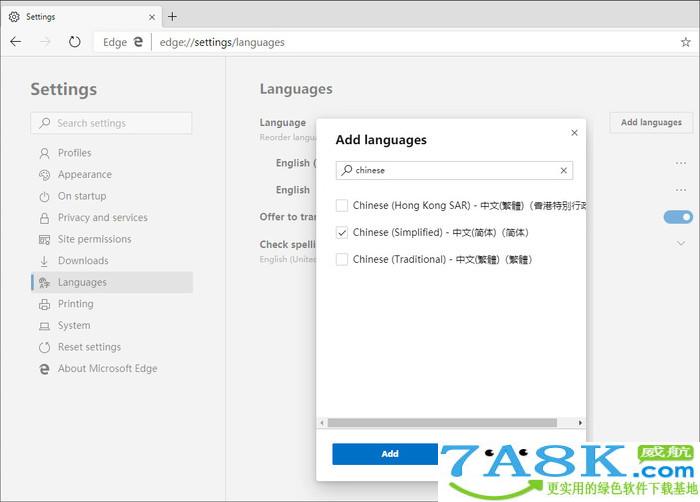The height and width of the screenshot is (502, 700).
Task: Click the Add languages dialog title
Action: click(x=381, y=140)
